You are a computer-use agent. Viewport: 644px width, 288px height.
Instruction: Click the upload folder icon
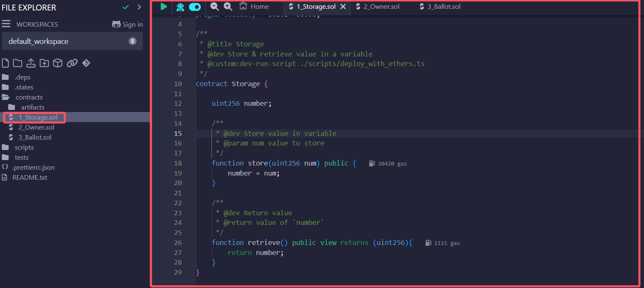(44, 63)
